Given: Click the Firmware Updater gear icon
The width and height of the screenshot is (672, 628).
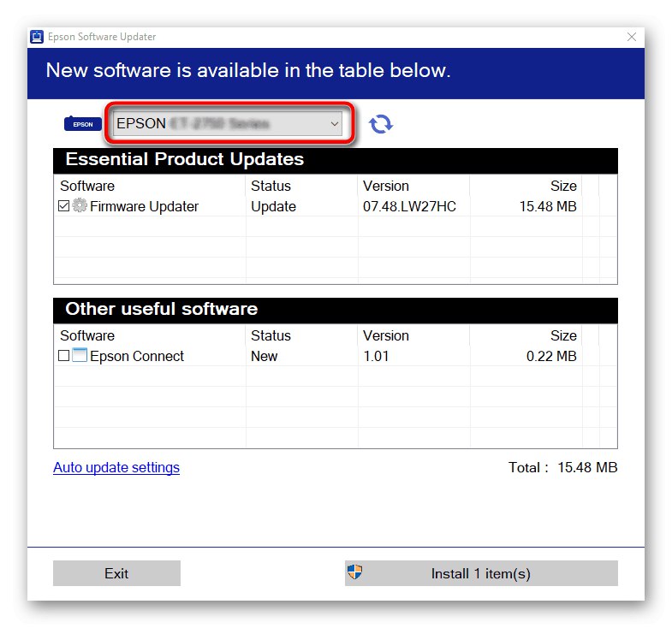Looking at the screenshot, I should click(x=80, y=205).
